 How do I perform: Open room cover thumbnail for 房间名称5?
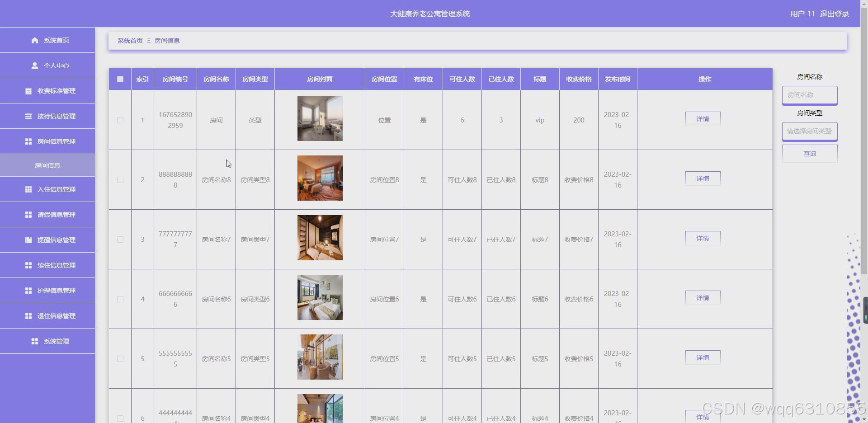click(320, 357)
